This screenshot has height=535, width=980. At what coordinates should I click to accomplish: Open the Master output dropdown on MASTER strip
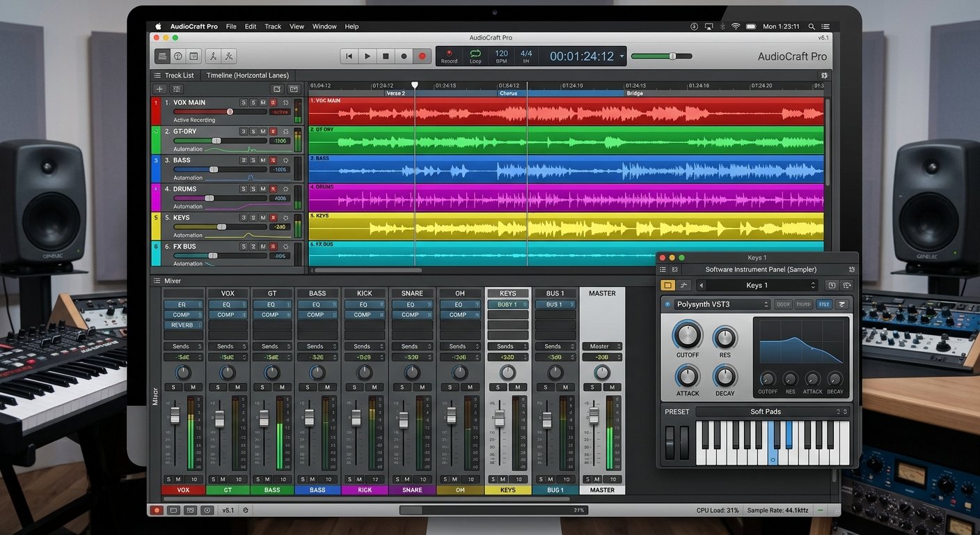(602, 346)
